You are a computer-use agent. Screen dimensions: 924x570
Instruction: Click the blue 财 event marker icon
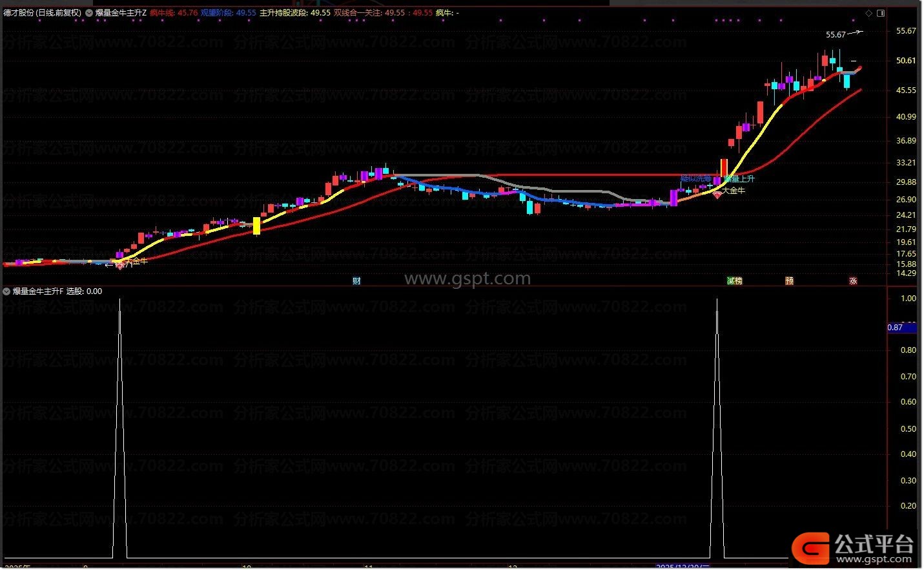(356, 281)
